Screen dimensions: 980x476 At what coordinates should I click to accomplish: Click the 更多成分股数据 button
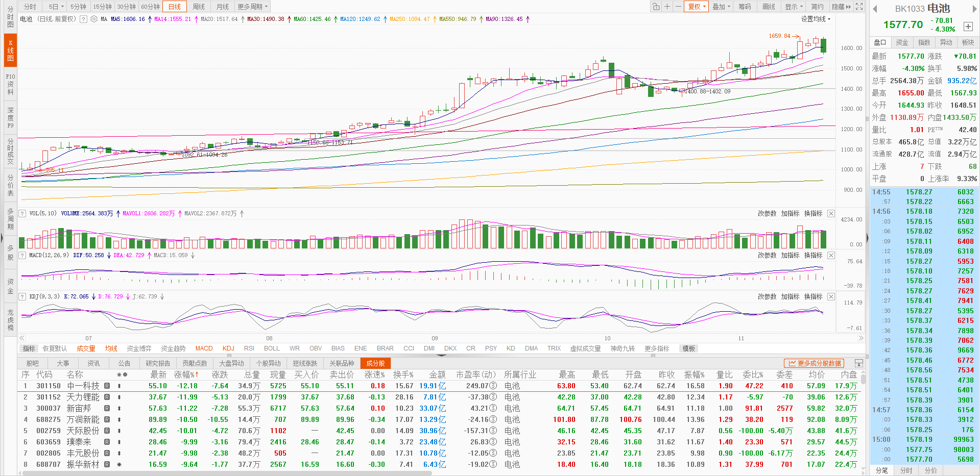(x=815, y=363)
